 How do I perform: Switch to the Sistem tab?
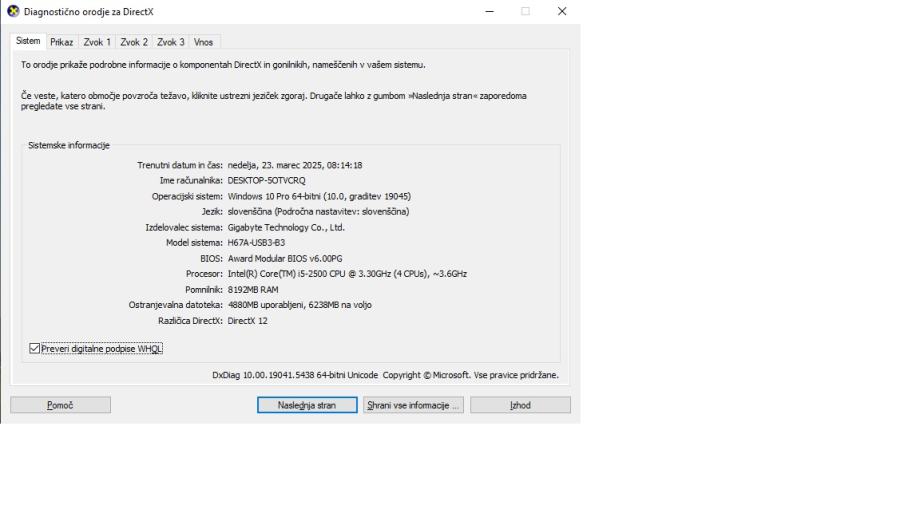[28, 41]
